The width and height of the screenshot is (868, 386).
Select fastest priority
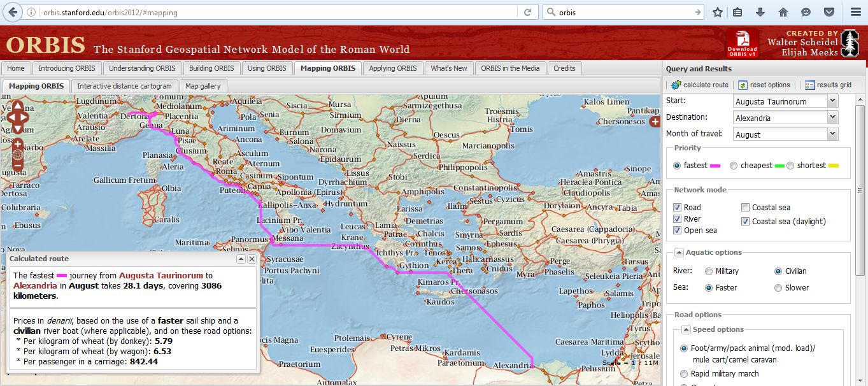coord(677,166)
